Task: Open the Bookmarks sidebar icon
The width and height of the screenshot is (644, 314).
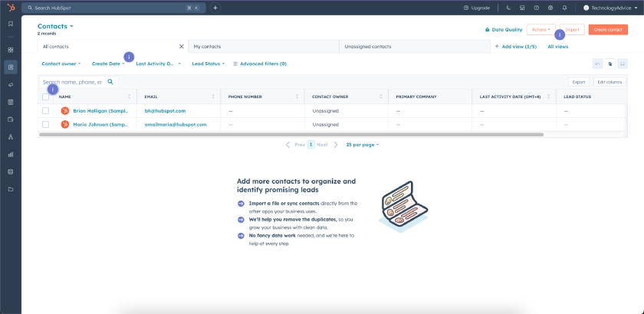Action: 11,24
